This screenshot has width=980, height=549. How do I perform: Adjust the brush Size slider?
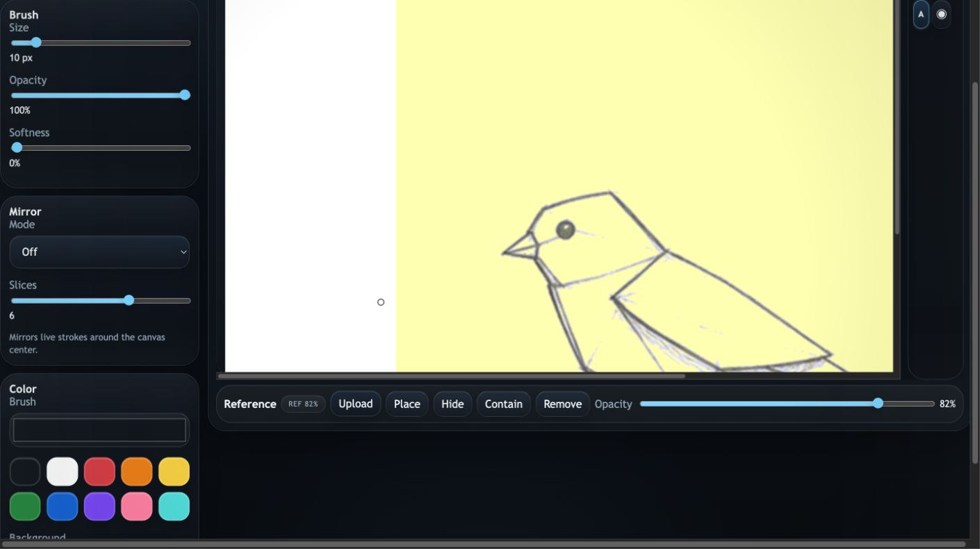[100, 43]
